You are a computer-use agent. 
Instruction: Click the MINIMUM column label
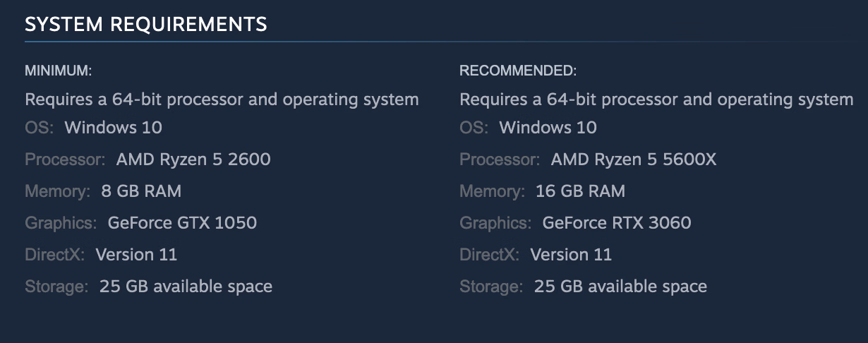coord(59,71)
